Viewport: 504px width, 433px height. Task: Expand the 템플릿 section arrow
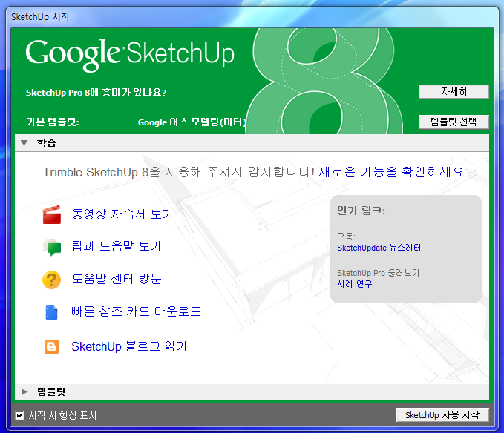pos(24,391)
